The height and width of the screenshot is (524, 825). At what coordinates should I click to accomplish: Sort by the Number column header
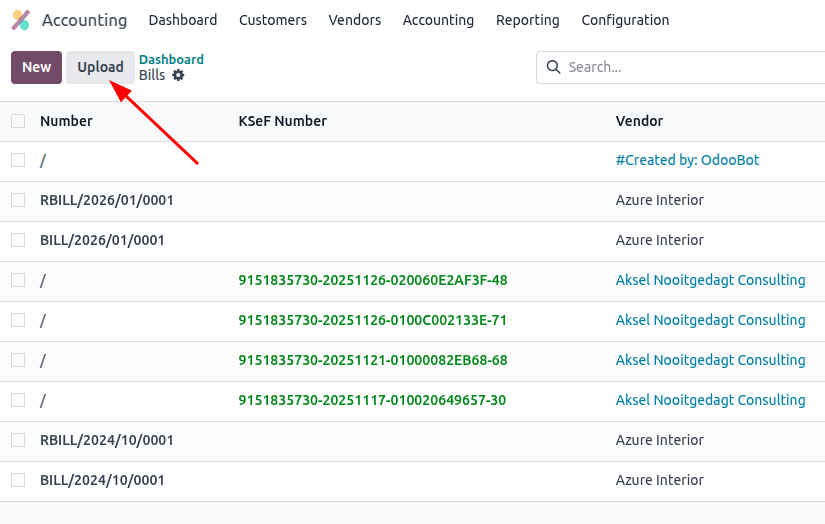(x=66, y=121)
